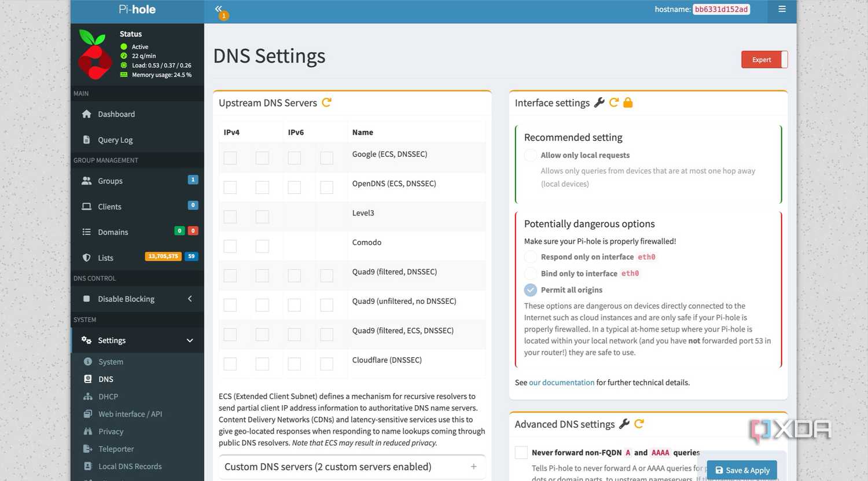Go to Groups management

[x=137, y=181]
